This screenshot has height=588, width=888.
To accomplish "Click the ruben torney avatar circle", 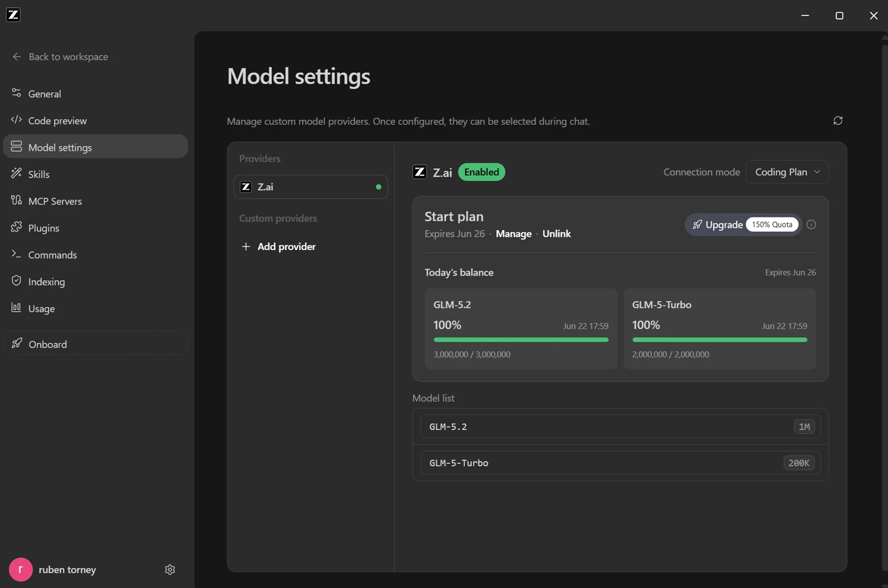I will [21, 570].
